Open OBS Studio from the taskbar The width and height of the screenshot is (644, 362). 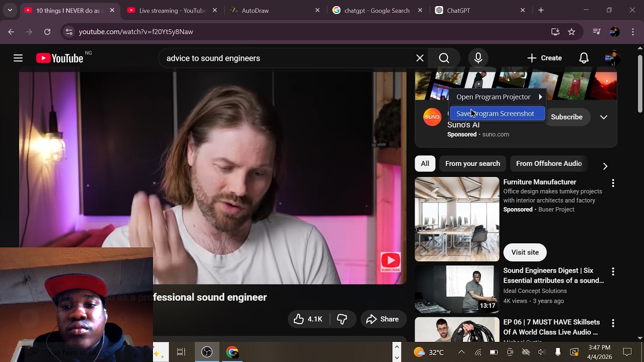[207, 352]
